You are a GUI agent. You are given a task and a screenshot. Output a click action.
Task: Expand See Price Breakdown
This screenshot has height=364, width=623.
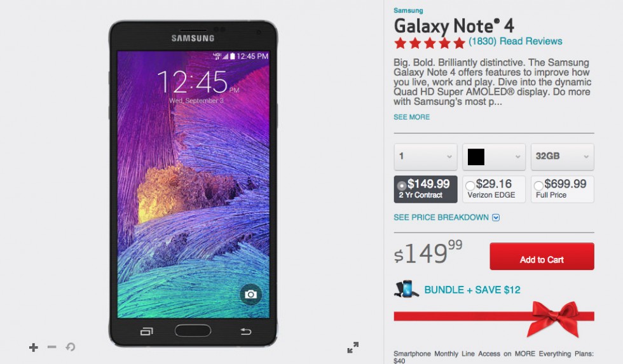(446, 217)
